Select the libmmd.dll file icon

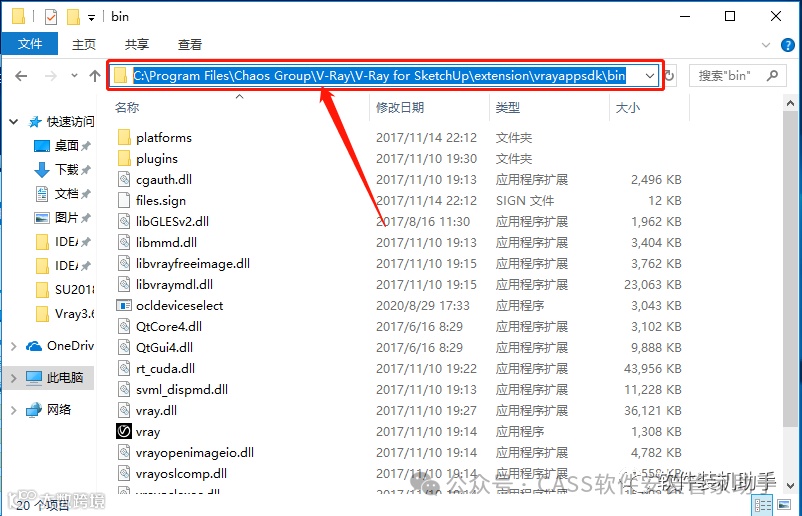[124, 242]
